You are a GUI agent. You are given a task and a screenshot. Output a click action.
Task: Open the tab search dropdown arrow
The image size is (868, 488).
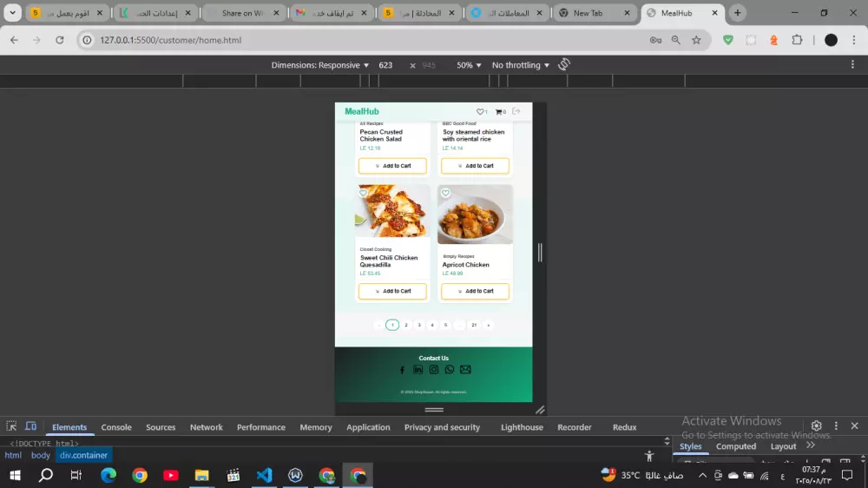(12, 13)
